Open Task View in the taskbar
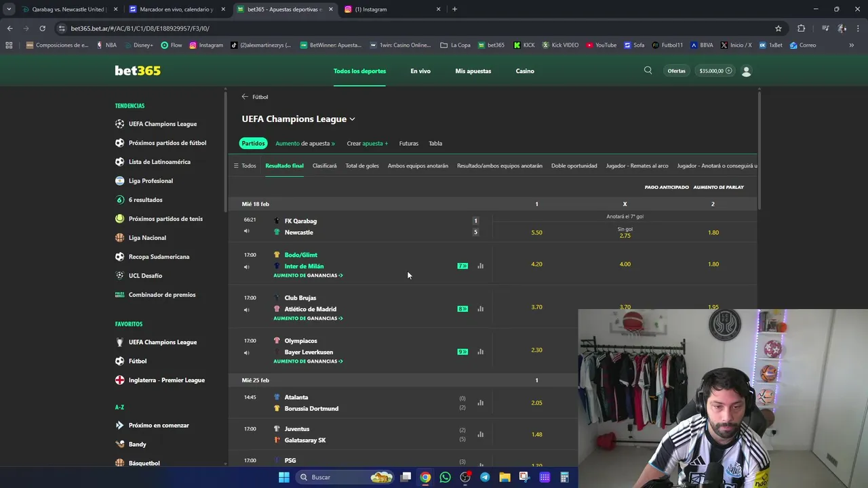Viewport: 868px width, 488px height. click(406, 477)
